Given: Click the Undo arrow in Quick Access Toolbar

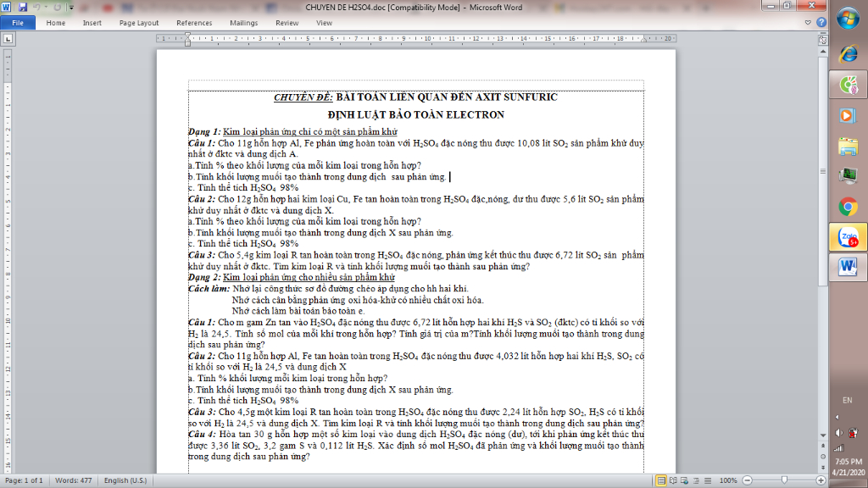Looking at the screenshot, I should click(36, 7).
